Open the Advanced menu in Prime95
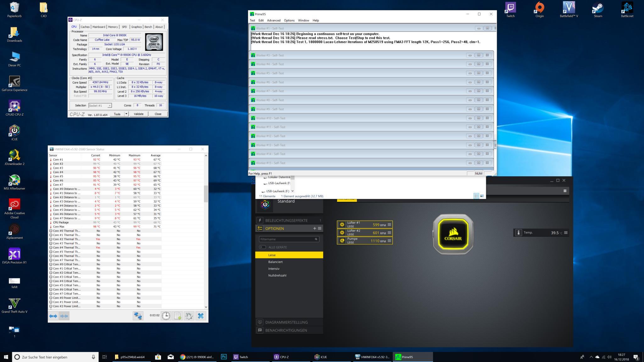Screen dimensions: 644x362 click(273, 20)
